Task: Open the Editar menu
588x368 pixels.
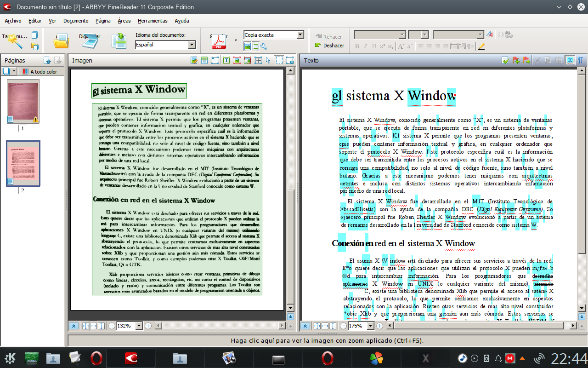Action: pos(35,21)
